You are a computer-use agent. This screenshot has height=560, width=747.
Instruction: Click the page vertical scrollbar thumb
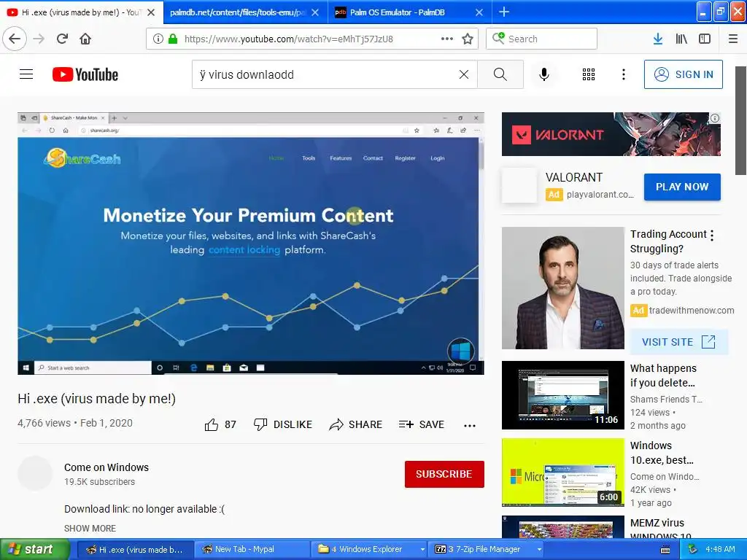click(x=741, y=120)
